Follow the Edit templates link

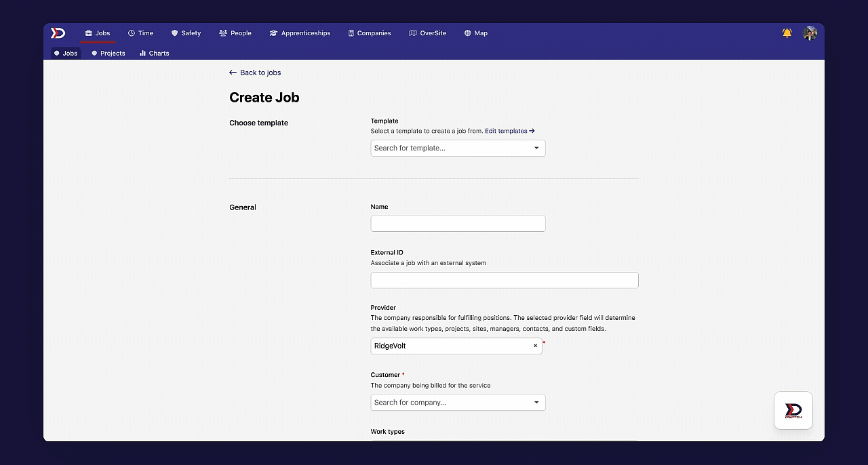[x=510, y=131]
